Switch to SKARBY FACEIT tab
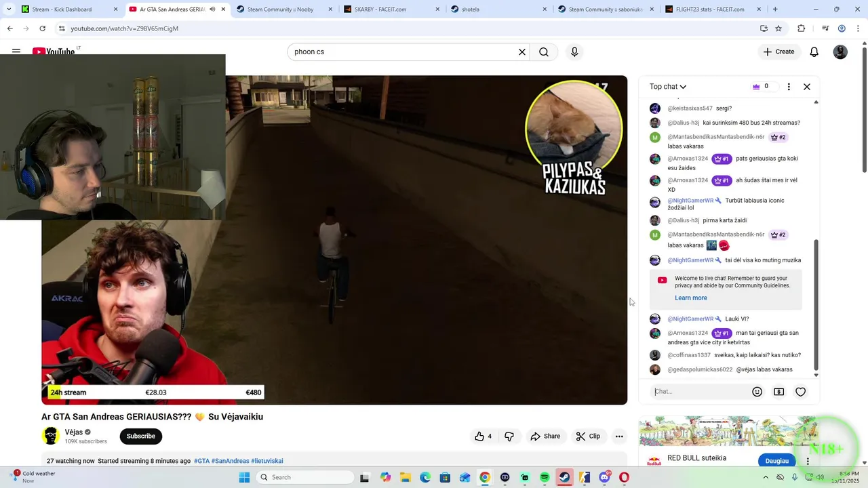 (393, 9)
